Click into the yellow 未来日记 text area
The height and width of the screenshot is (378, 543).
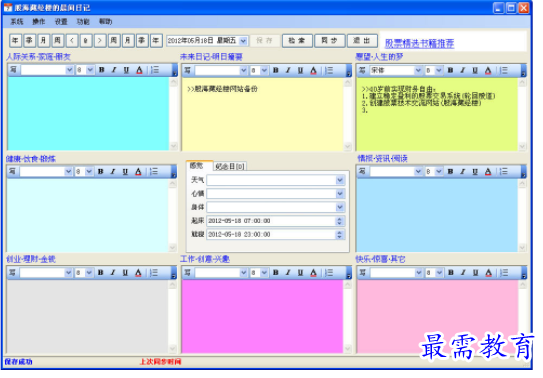262,114
